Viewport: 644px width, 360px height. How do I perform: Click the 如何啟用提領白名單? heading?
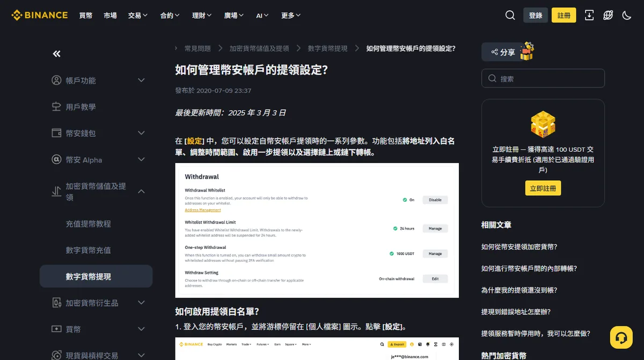217,311
